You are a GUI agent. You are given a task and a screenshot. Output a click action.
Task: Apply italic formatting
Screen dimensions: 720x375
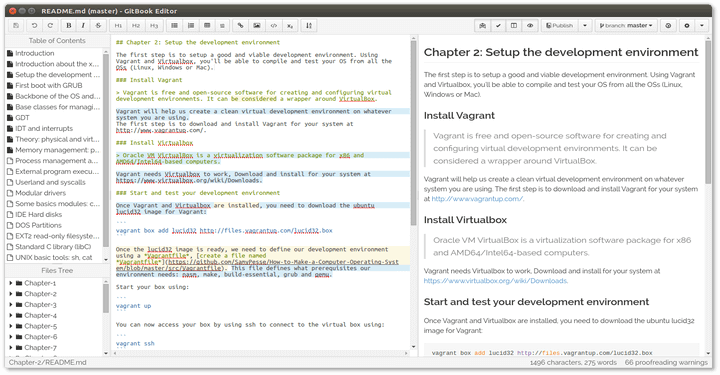pyautogui.click(x=83, y=26)
